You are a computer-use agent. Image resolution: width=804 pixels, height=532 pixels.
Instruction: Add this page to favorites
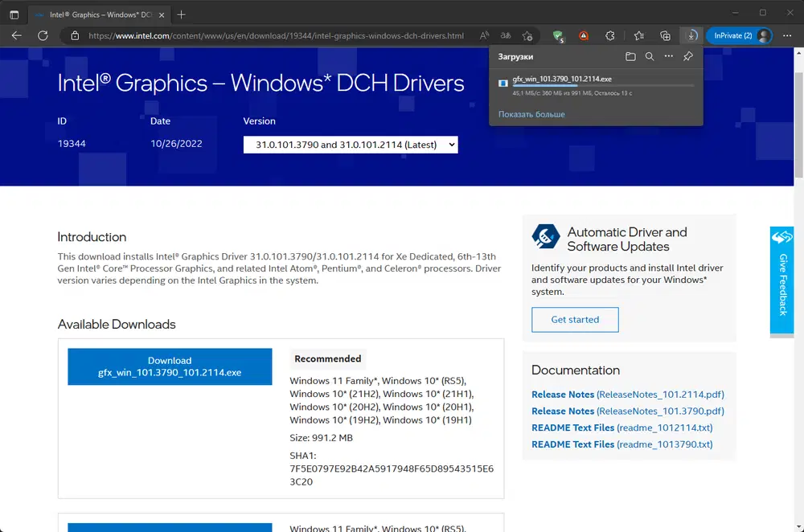(527, 35)
